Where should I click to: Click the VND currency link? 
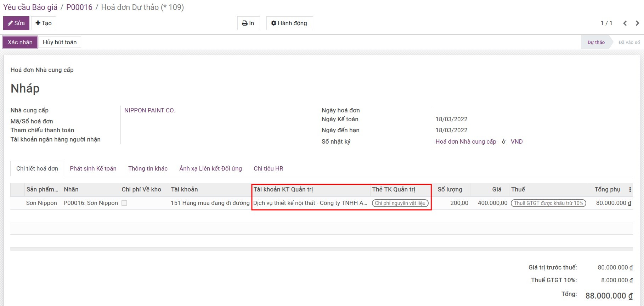coord(516,142)
